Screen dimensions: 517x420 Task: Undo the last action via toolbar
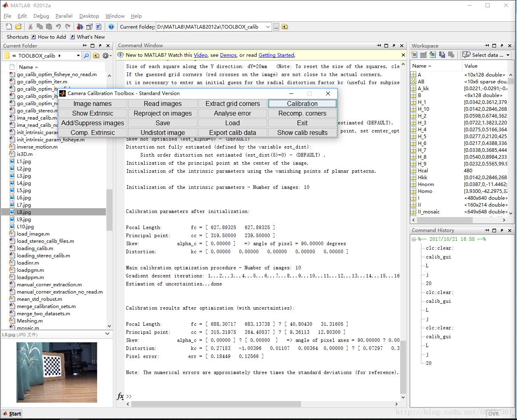point(58,27)
